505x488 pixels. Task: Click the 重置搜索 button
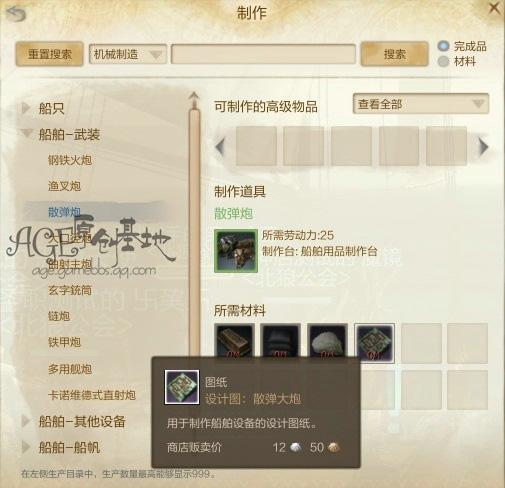click(x=49, y=54)
